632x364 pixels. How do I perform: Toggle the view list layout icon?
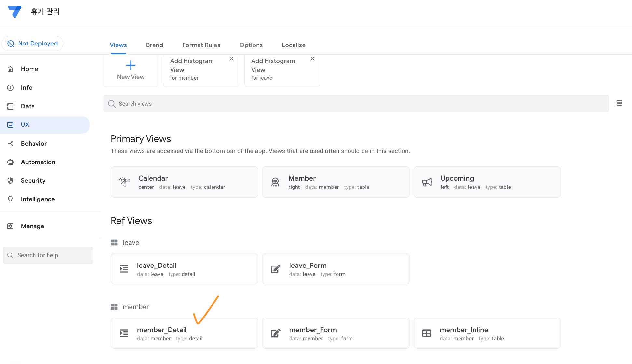coord(619,103)
